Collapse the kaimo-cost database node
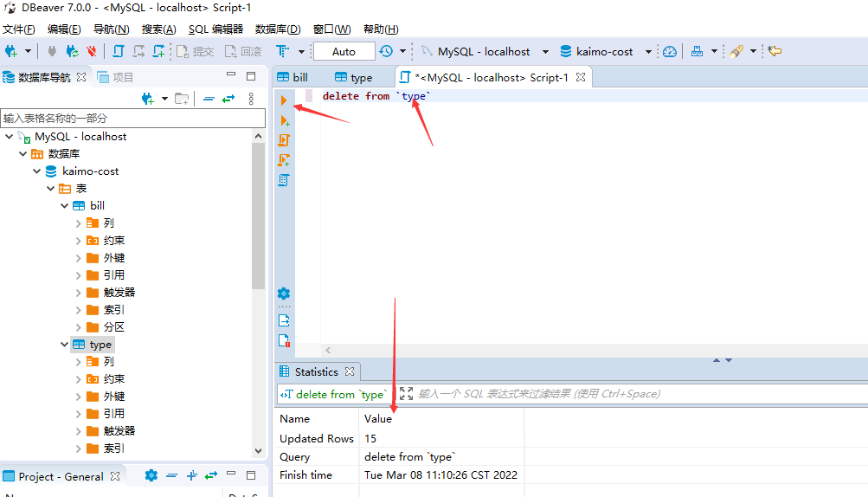The image size is (868, 497). point(36,171)
